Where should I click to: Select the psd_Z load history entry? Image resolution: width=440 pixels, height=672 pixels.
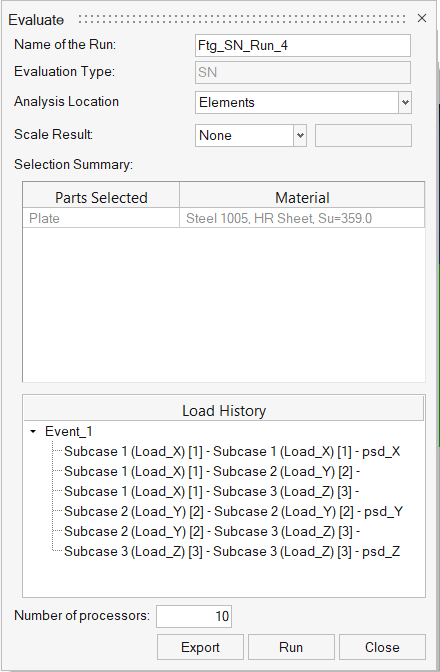[232, 551]
